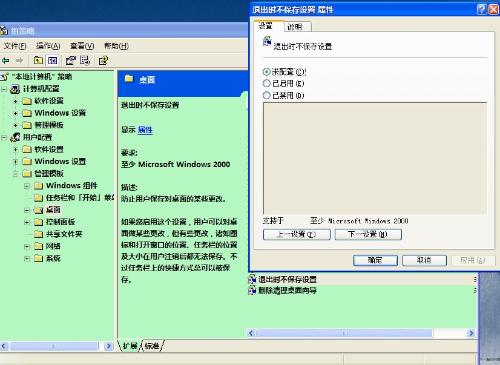Click the Forward arrow in the Group Policy toolbar
This screenshot has width=500, height=365.
[19, 60]
